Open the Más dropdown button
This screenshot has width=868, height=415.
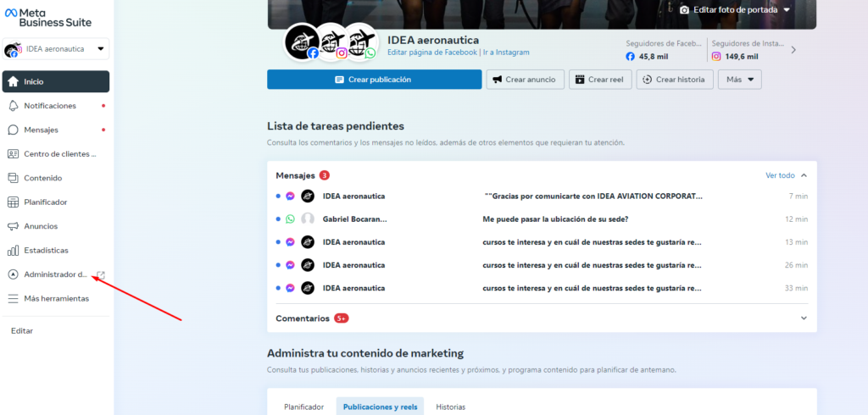[x=739, y=79]
